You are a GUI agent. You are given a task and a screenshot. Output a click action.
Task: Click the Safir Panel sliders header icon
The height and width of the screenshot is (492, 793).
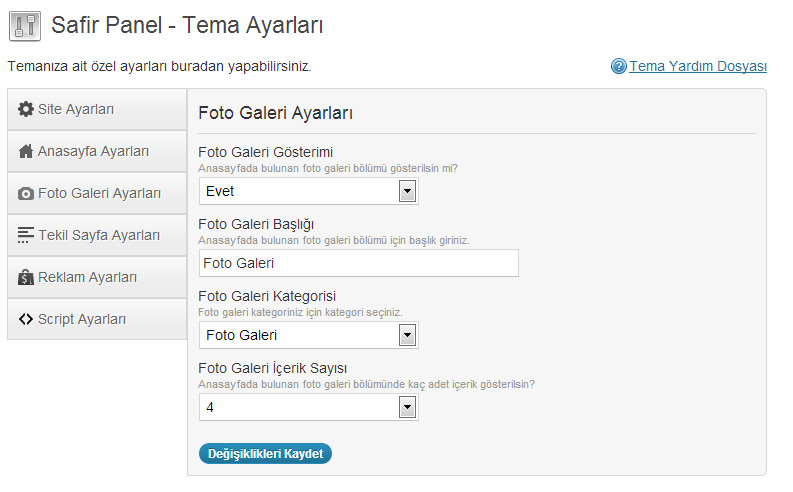pos(25,26)
